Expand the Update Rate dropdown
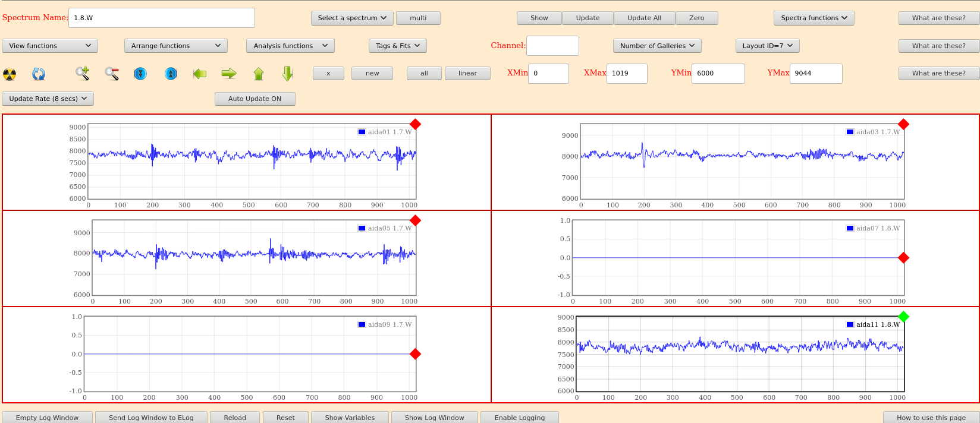The height and width of the screenshot is (423, 980). click(48, 99)
